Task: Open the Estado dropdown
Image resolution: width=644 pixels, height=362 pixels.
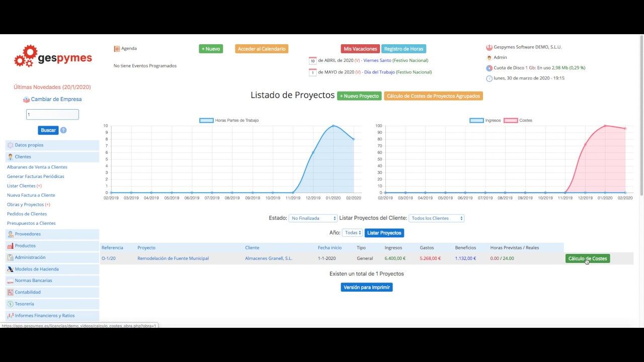Action: pos(313,218)
